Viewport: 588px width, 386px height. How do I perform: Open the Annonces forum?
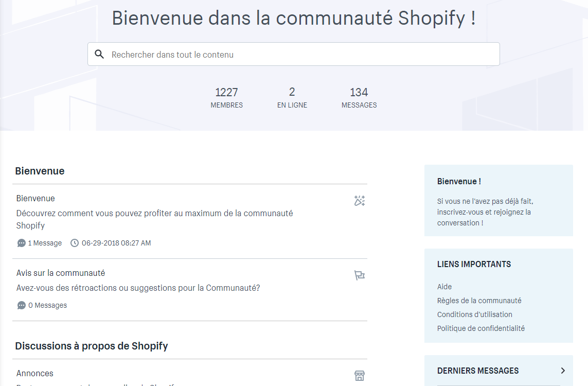click(x=35, y=373)
